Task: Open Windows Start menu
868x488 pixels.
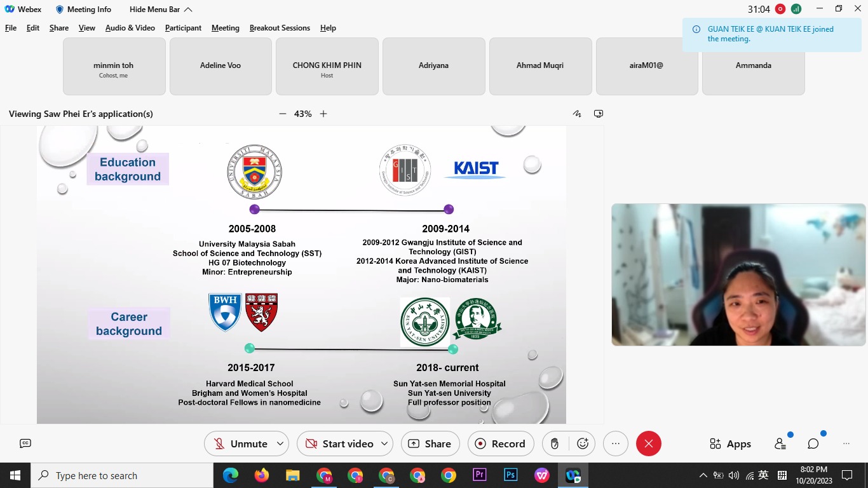Action: tap(15, 475)
